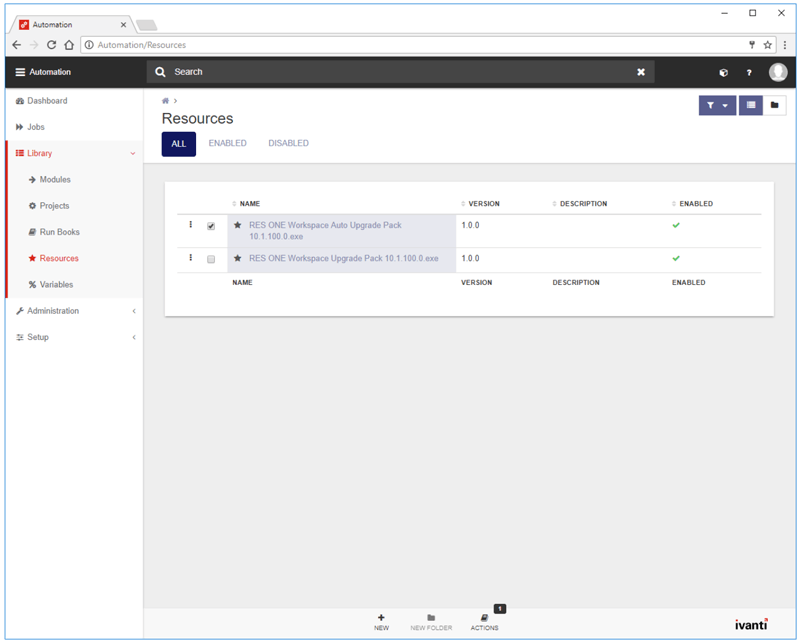The width and height of the screenshot is (800, 643).
Task: Click the key icon in address bar
Action: [752, 45]
